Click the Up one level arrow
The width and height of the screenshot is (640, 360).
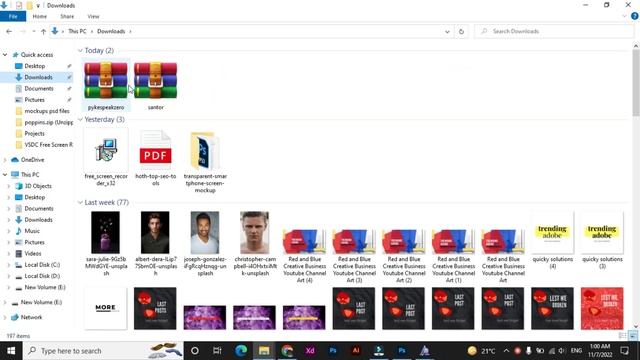43,31
